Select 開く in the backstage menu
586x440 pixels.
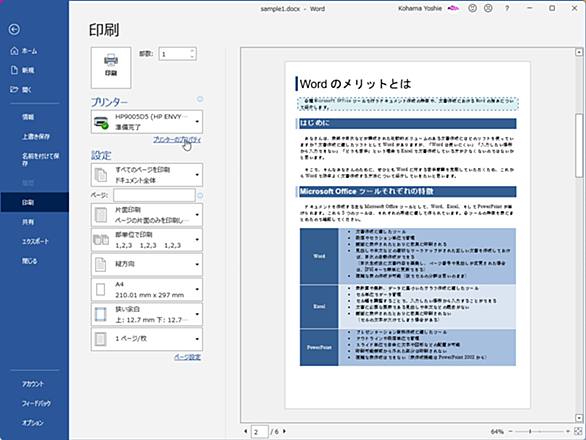[x=21, y=90]
